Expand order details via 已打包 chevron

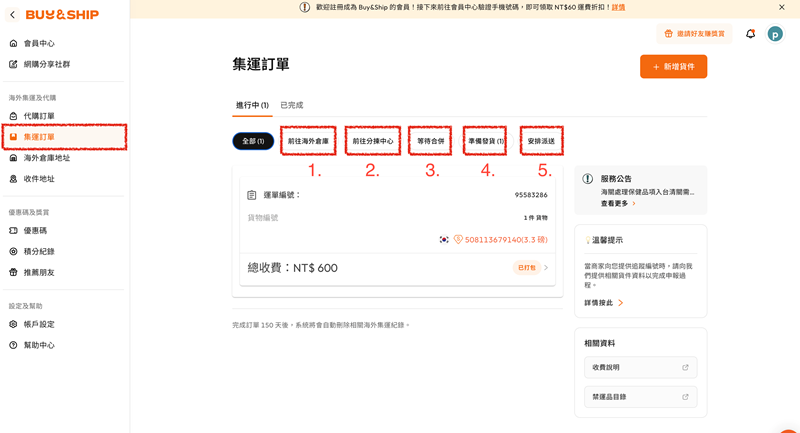click(546, 268)
